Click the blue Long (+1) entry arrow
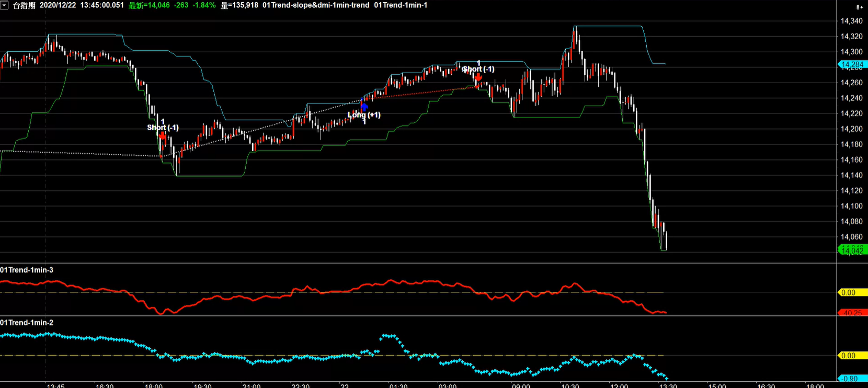 pos(364,106)
